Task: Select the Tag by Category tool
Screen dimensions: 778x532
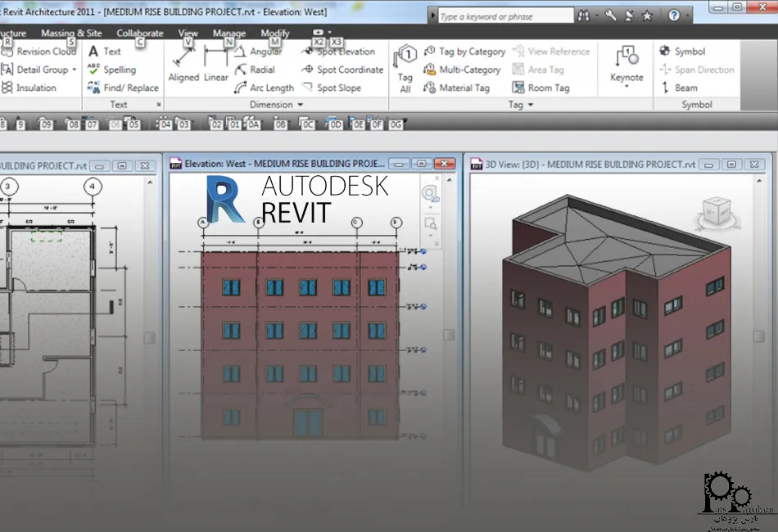Action: (x=464, y=52)
